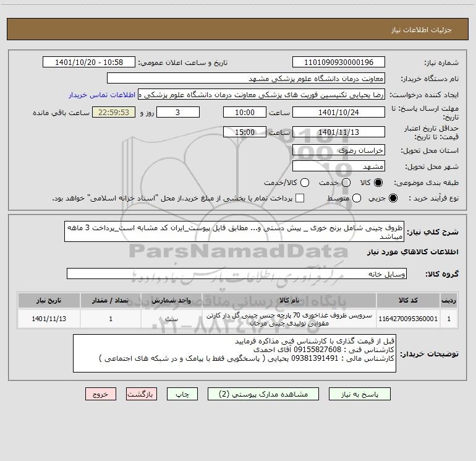The width and height of the screenshot is (476, 461).
Task: Click the تاریخ نیاز column header
Action: [x=49, y=300]
